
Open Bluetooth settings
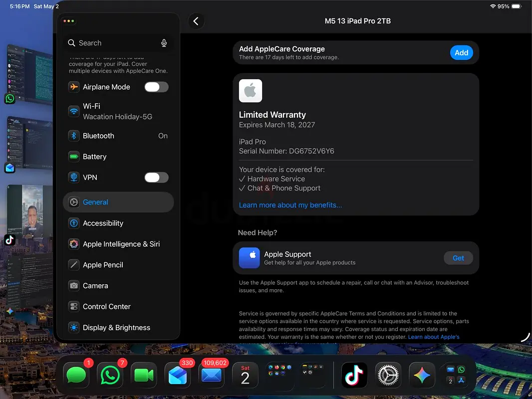[x=118, y=136]
